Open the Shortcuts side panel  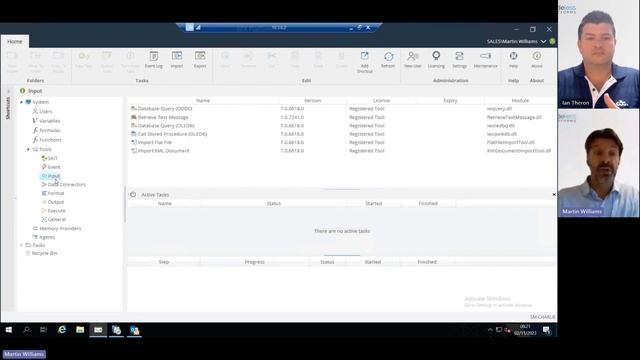[8, 108]
